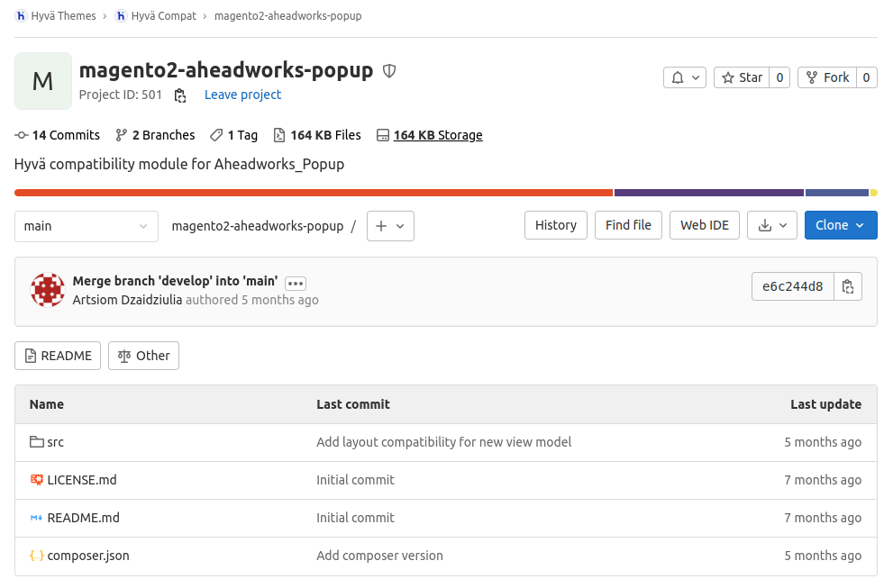Click the file icon beside 164 KB Files

click(279, 135)
